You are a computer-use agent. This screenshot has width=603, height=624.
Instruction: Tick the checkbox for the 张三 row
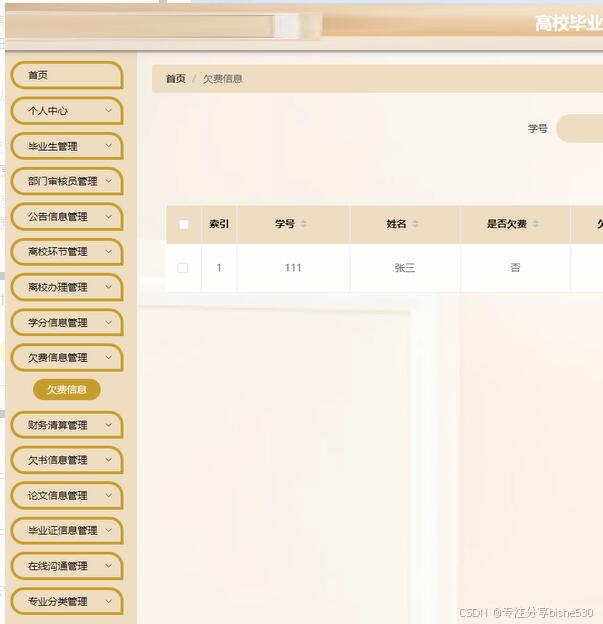[x=183, y=268]
